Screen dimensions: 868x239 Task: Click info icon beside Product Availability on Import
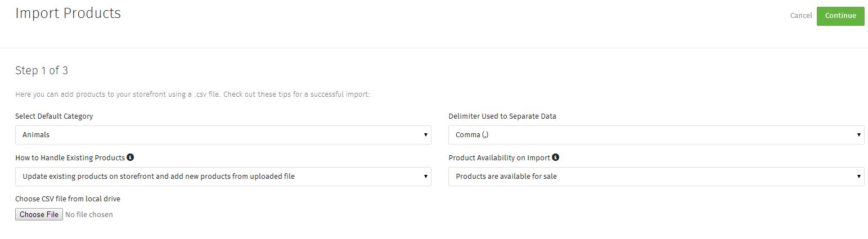(x=555, y=157)
